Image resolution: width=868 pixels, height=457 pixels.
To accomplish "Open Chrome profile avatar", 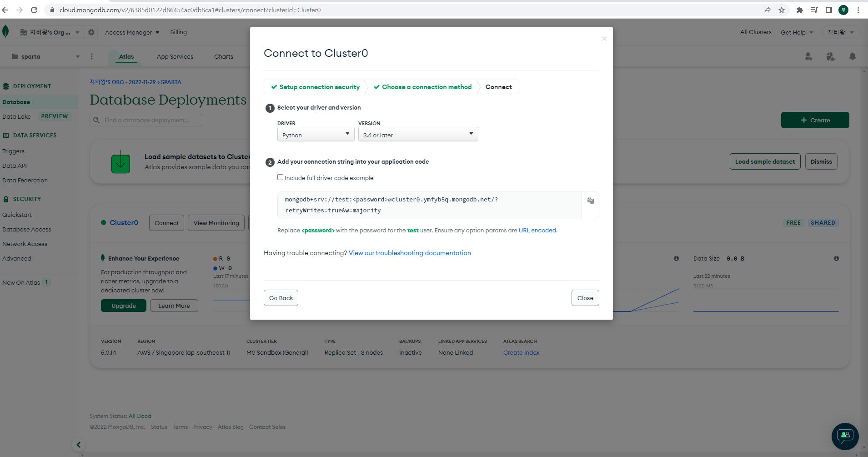I will 843,10.
